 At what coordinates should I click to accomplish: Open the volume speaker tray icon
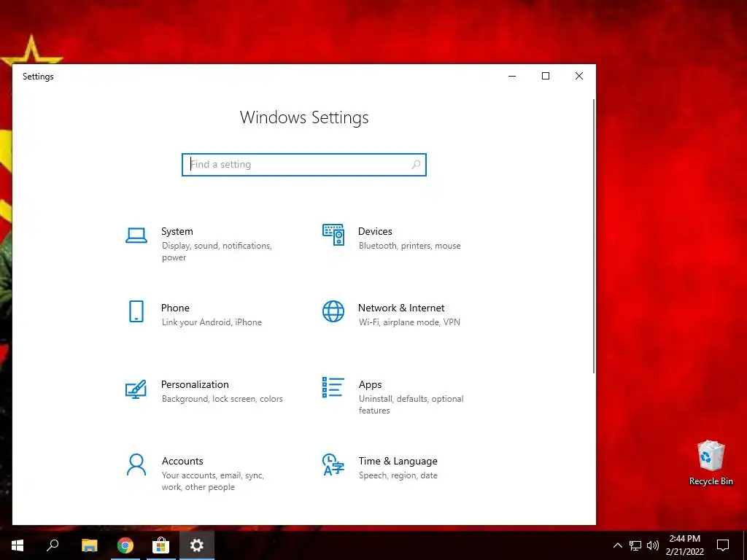click(x=653, y=545)
